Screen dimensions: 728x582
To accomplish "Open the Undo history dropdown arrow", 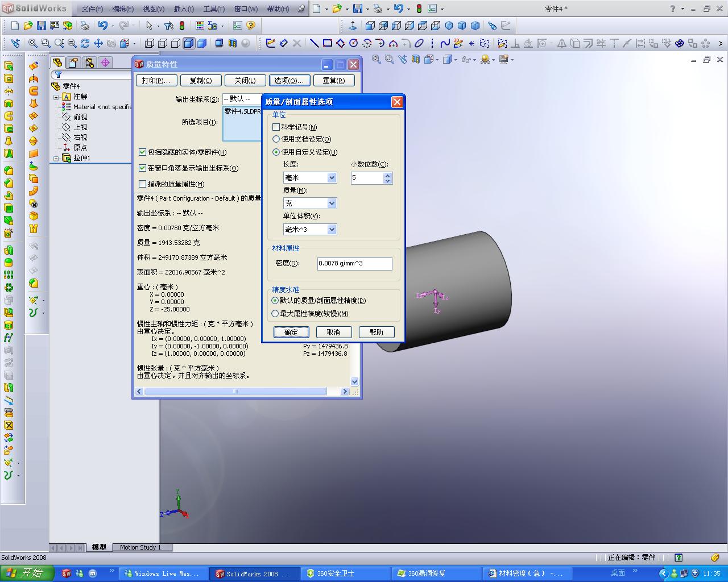I will 113,26.
